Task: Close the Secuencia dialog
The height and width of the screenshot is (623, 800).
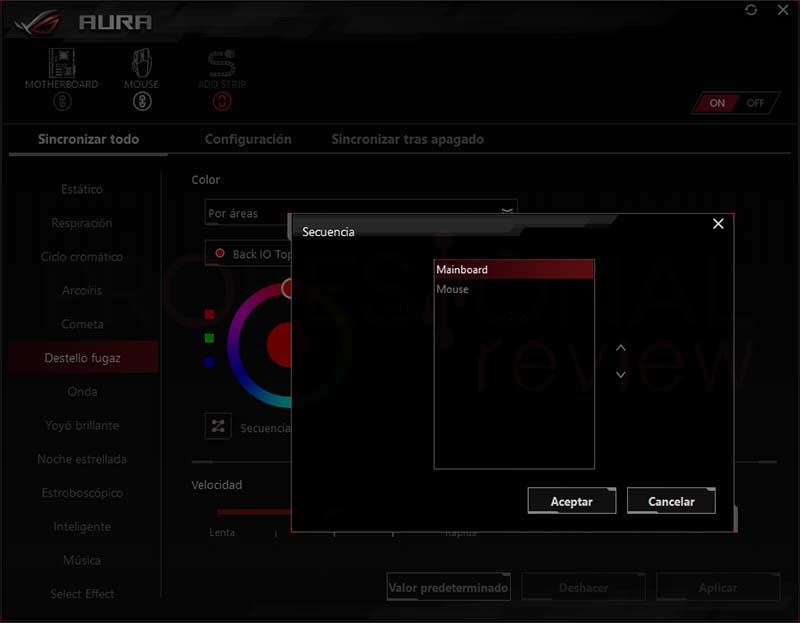Action: pos(718,223)
